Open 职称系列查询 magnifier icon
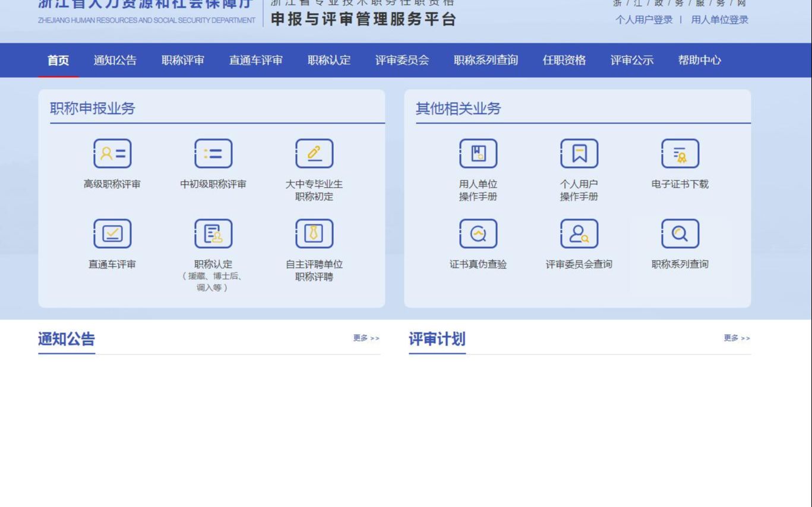812x507 pixels. 680,234
